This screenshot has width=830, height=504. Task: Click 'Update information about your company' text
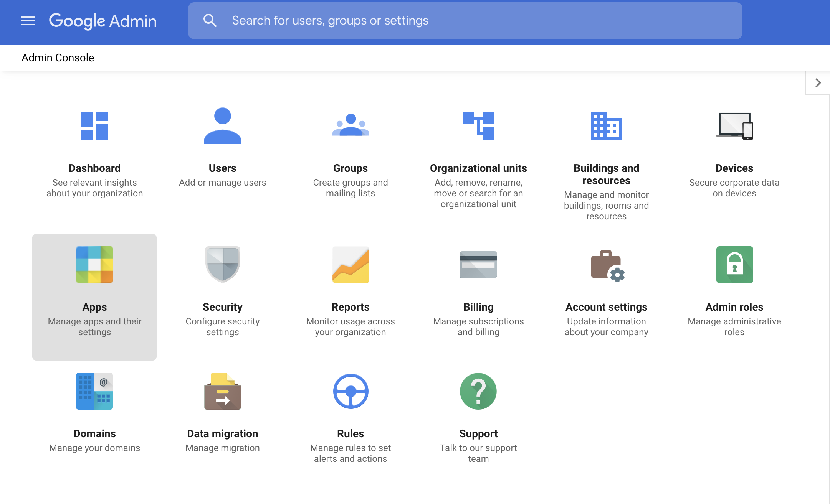[607, 327]
